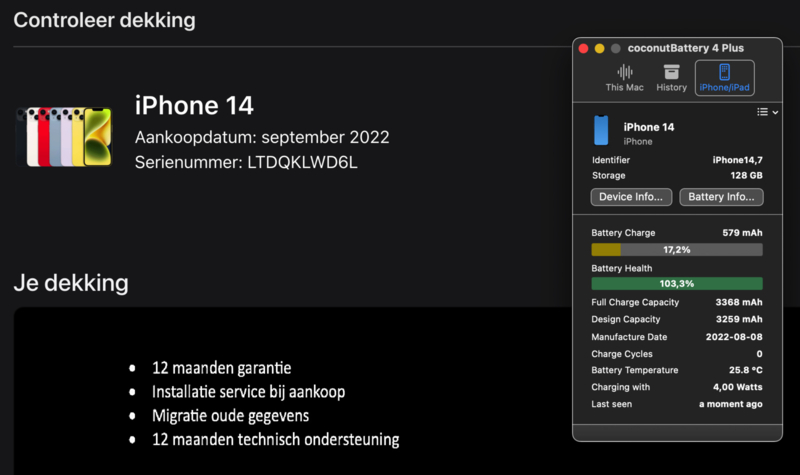The image size is (800, 475).
Task: Select the serial number LTDQKLWD6L text
Action: tap(302, 162)
